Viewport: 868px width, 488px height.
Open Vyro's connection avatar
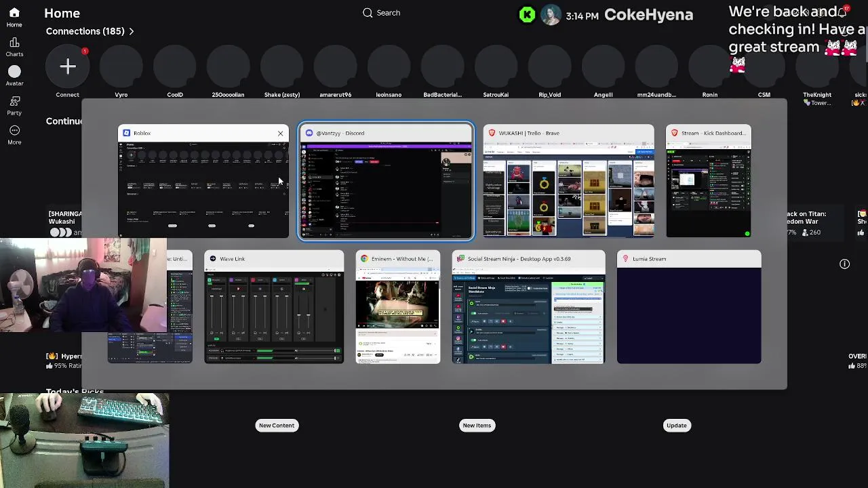(x=121, y=66)
